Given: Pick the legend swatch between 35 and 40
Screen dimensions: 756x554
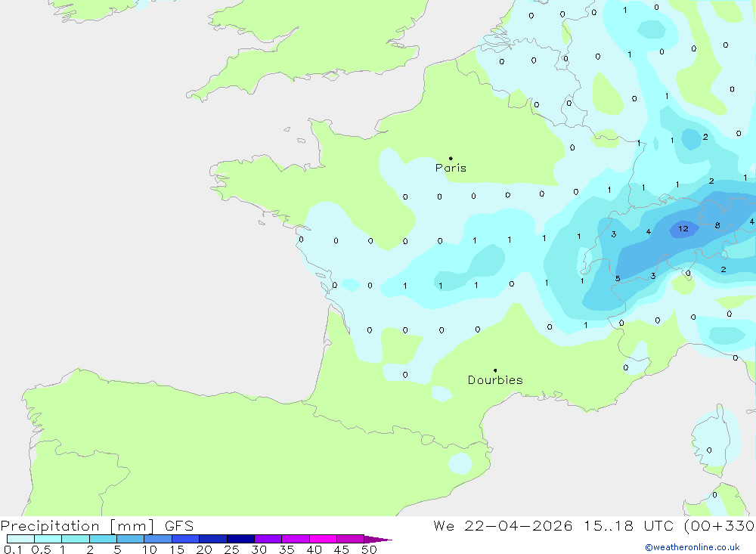Looking at the screenshot, I should point(295,539).
